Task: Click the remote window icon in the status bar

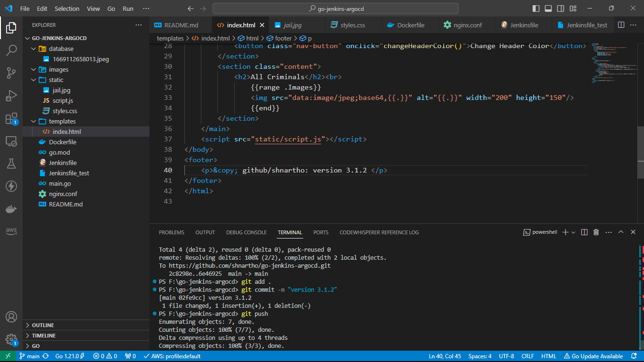Action: [x=8, y=356]
